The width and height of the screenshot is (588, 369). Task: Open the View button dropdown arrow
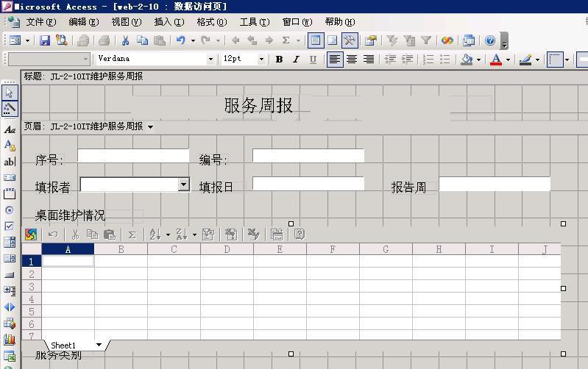pos(27,40)
